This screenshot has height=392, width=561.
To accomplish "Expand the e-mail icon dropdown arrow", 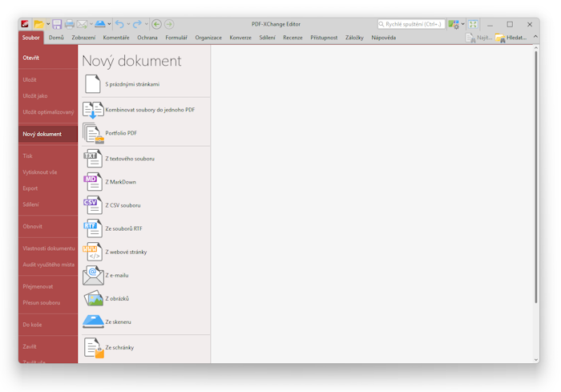I will click(x=91, y=24).
